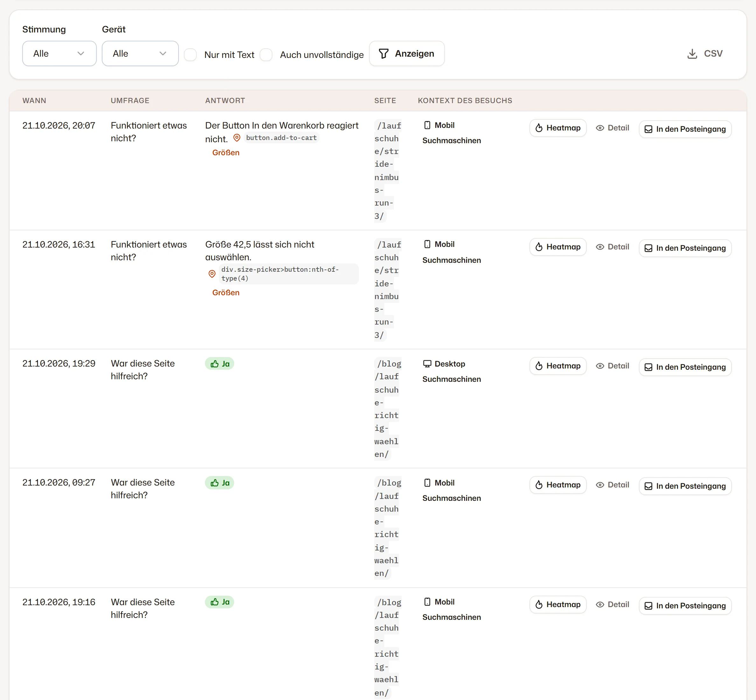756x700 pixels.
Task: Click the Größen tag in the 20:07 row
Action: [226, 153]
